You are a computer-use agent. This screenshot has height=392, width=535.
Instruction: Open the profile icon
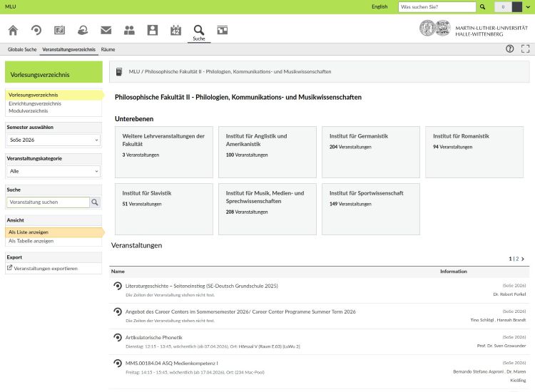(153, 31)
